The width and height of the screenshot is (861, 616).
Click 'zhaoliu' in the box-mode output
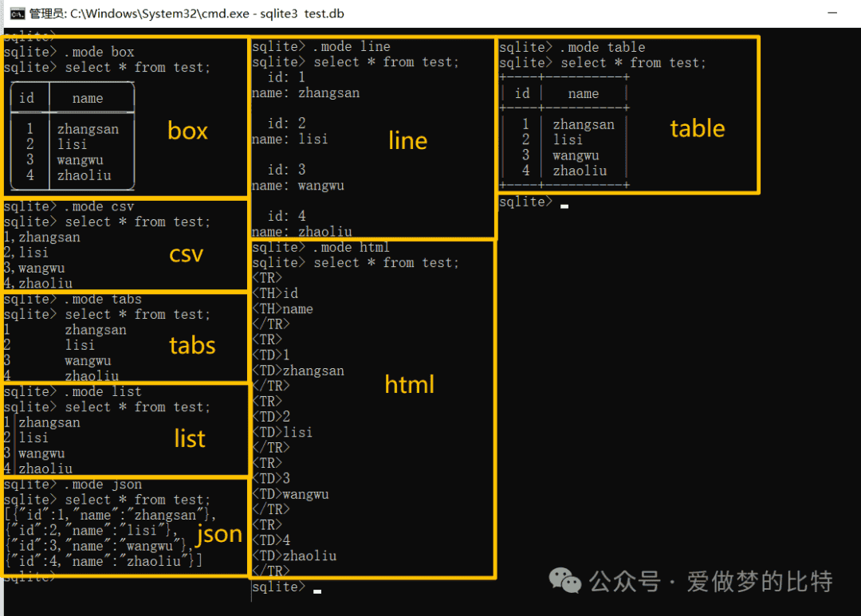click(84, 175)
